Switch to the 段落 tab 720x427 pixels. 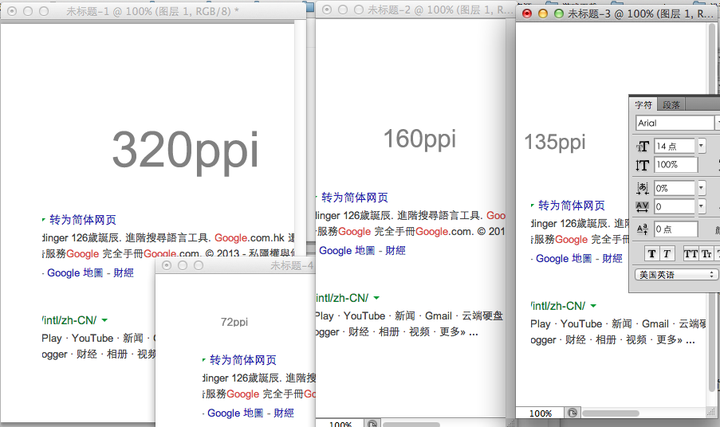[x=671, y=105]
